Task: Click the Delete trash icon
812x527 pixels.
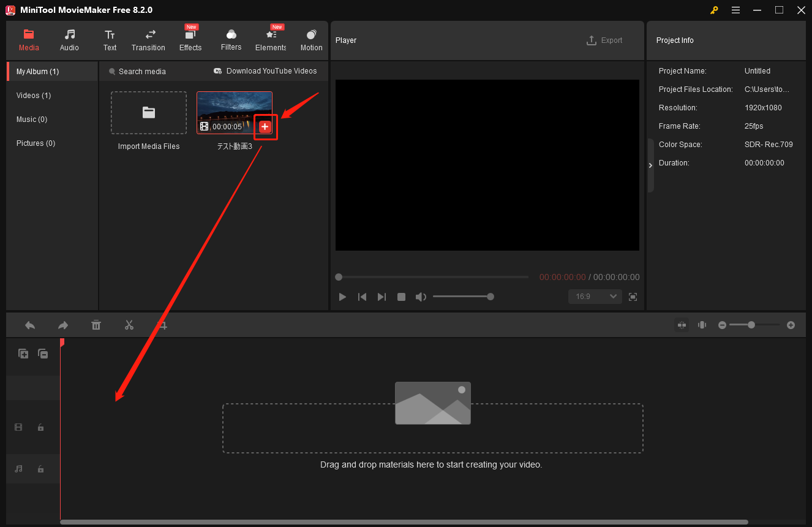Action: coord(96,325)
